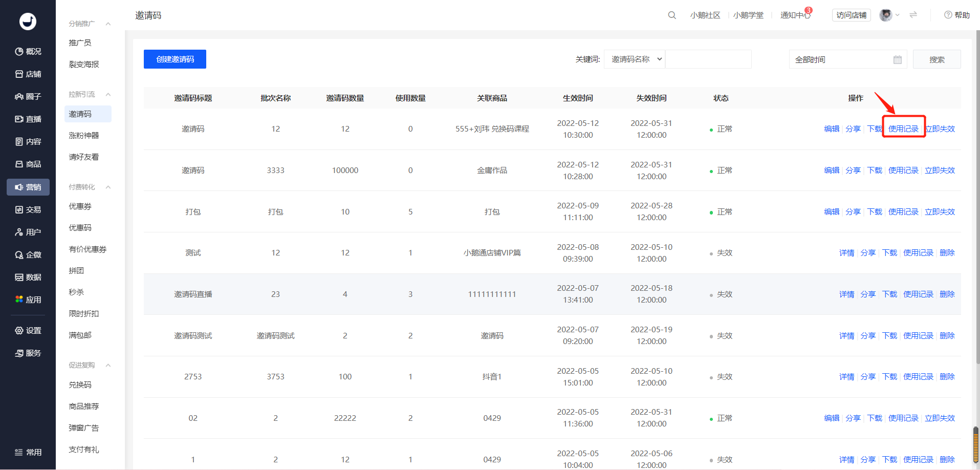The image size is (980, 470).
Task: Collapse the 拉新引流 menu group
Action: pos(108,94)
